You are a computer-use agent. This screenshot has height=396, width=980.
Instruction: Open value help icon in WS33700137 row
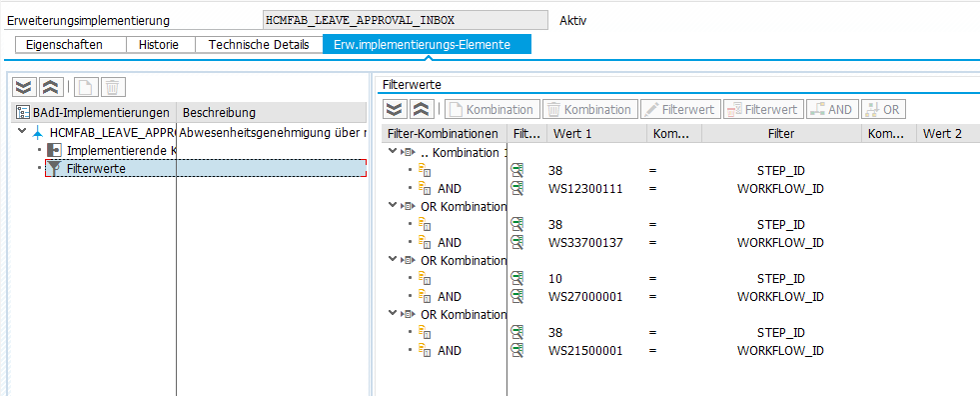516,242
